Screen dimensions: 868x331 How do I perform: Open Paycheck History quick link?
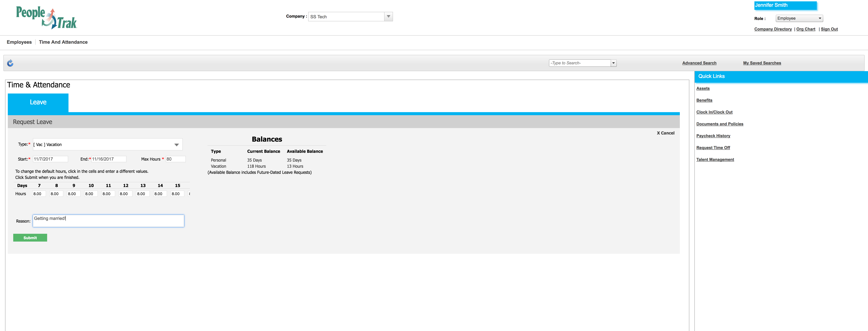tap(713, 136)
